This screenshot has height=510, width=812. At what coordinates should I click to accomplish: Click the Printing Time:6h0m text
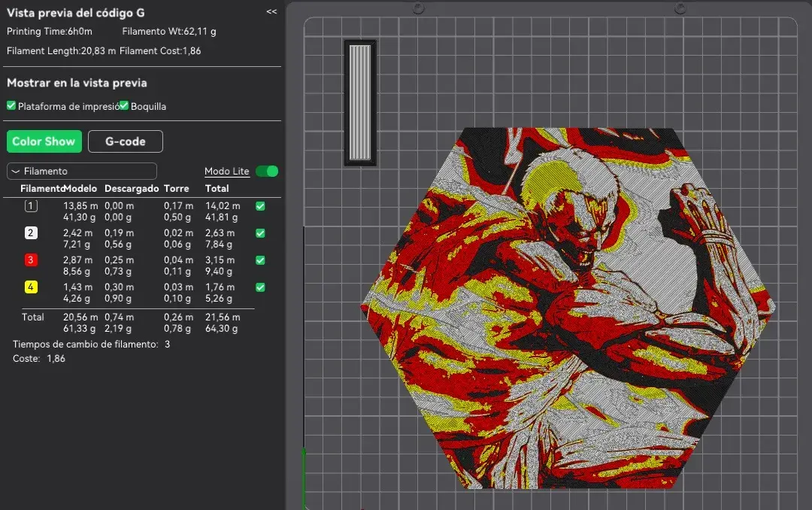tap(50, 31)
